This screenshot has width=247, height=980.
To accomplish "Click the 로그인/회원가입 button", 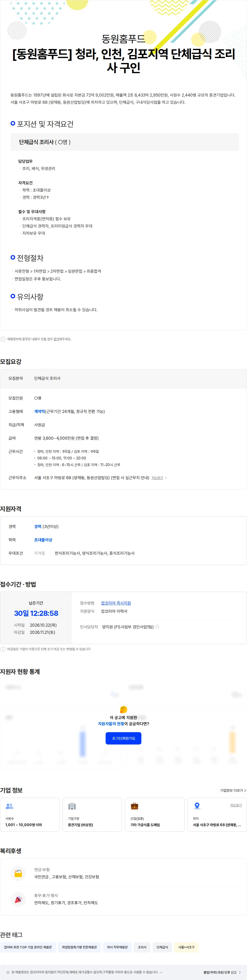I will click(x=123, y=738).
